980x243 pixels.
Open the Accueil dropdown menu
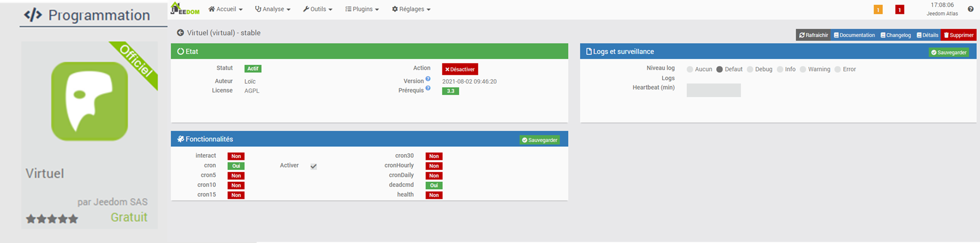click(225, 9)
